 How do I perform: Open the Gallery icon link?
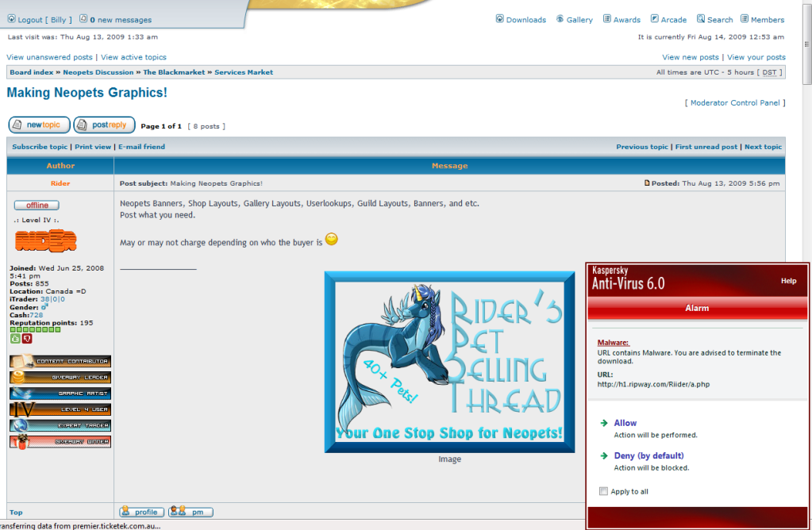tap(560, 19)
